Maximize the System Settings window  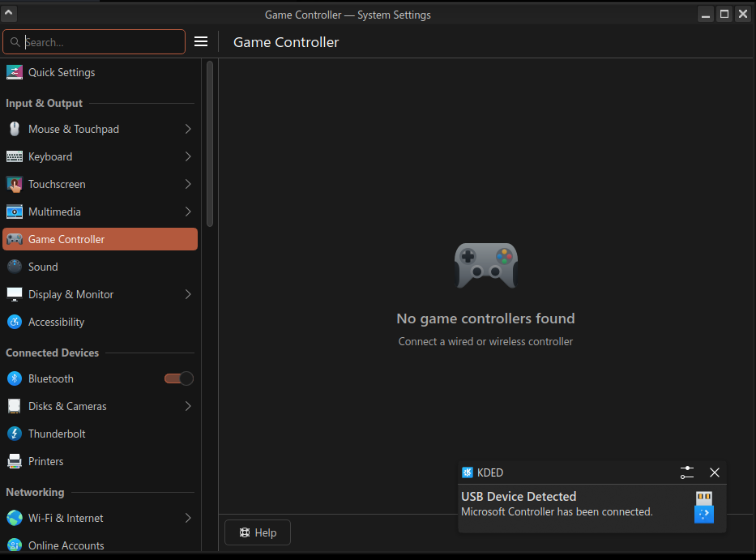724,14
